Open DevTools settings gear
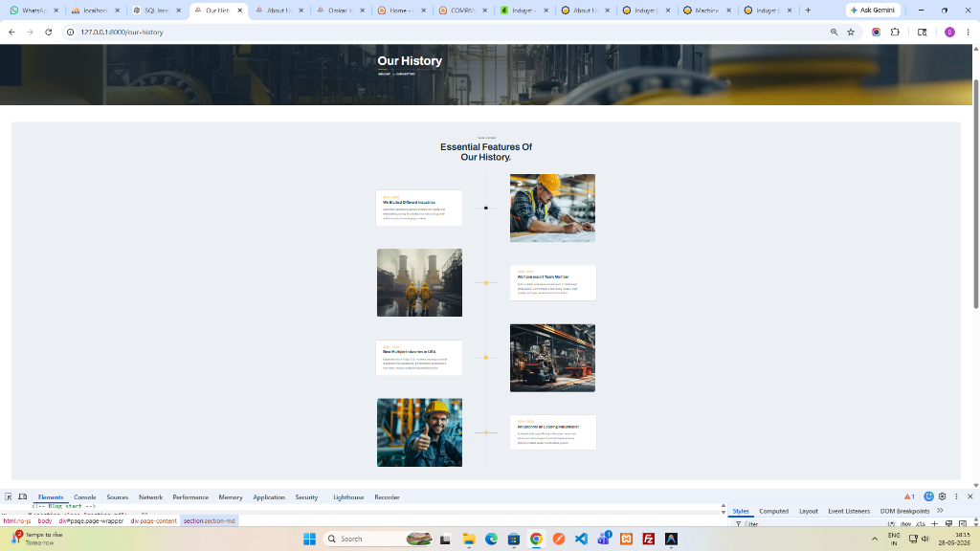The image size is (980, 551). point(942,496)
